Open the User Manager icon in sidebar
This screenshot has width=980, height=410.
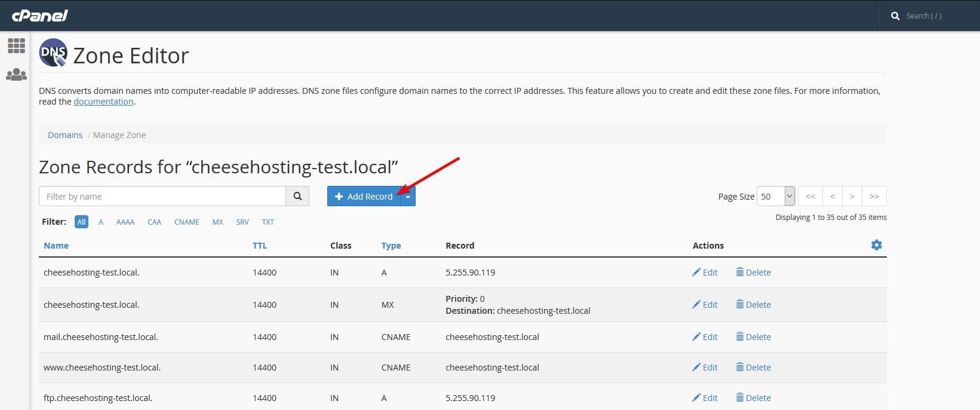tap(16, 75)
